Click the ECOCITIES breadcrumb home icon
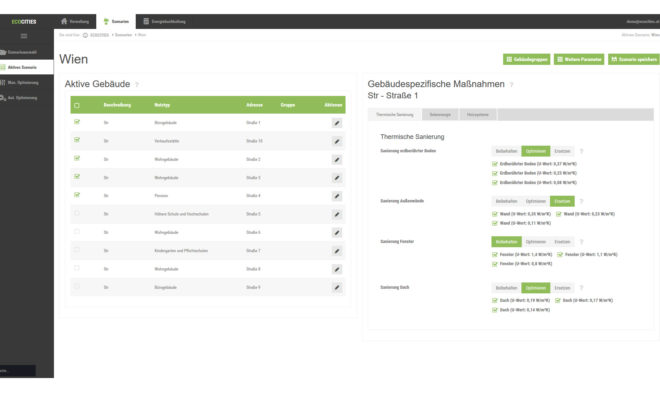 (x=85, y=35)
